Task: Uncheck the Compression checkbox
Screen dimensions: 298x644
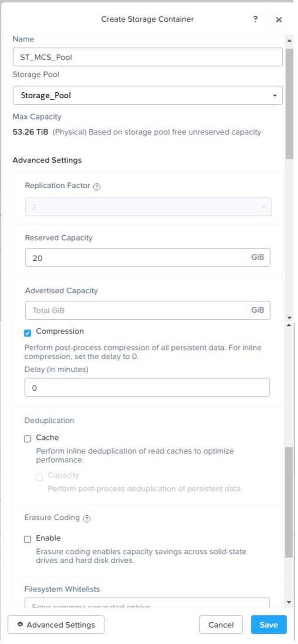Action: point(28,333)
